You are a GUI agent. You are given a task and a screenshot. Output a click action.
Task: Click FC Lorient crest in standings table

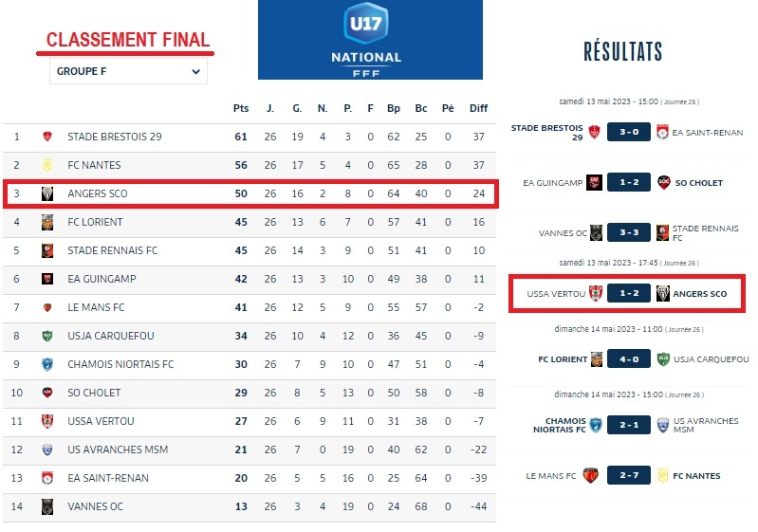point(46,222)
